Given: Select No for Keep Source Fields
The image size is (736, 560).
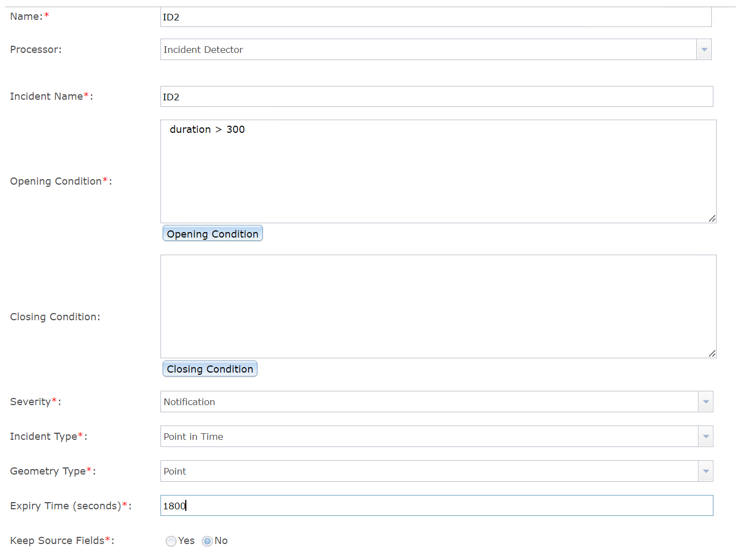Looking at the screenshot, I should [207, 541].
